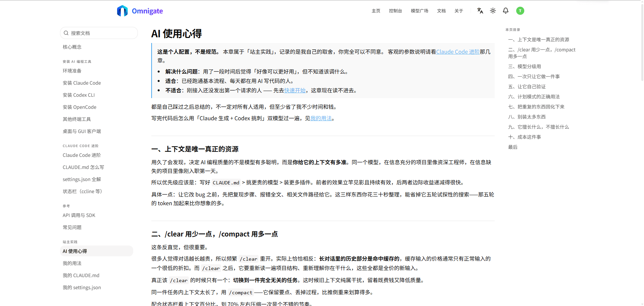The image size is (644, 306).
Task: Open 关于 in the top navigation
Action: 459,11
